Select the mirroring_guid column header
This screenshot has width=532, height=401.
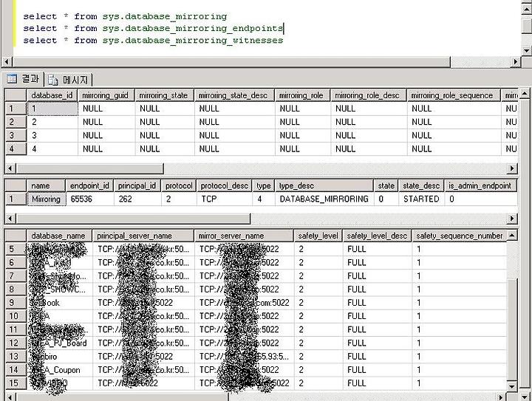coord(106,95)
